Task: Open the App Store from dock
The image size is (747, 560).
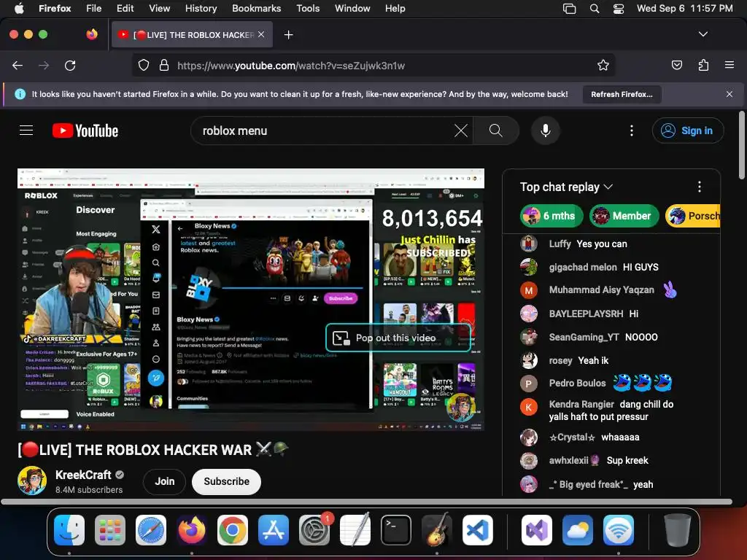Action: (274, 530)
